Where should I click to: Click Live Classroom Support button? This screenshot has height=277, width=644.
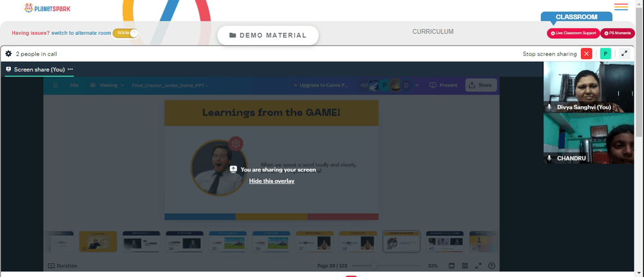click(573, 33)
